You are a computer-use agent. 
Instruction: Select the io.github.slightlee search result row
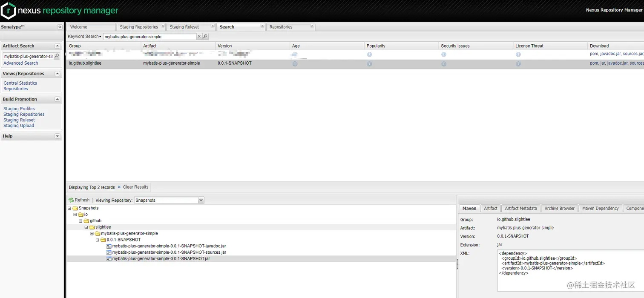point(355,63)
